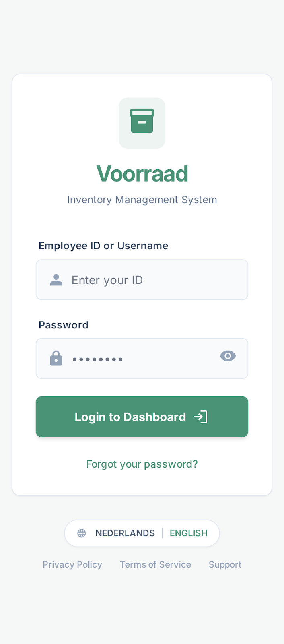Screen dimensions: 284x644
Task: Reveal the password using the eye icon
Action: [x=228, y=356]
